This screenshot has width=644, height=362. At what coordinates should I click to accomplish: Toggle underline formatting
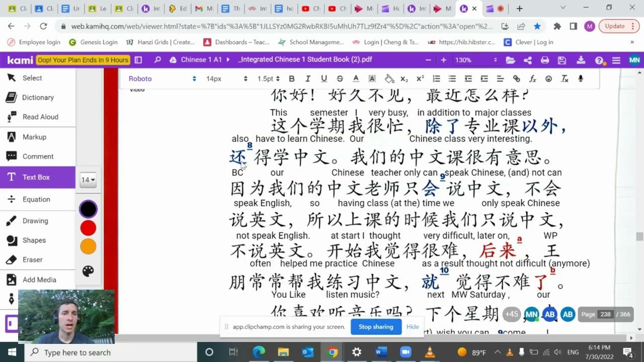[x=324, y=79]
